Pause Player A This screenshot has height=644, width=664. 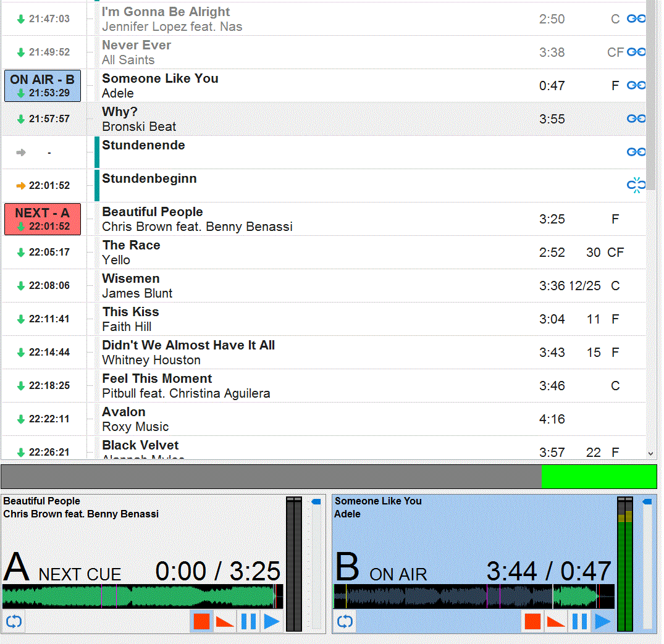(248, 621)
